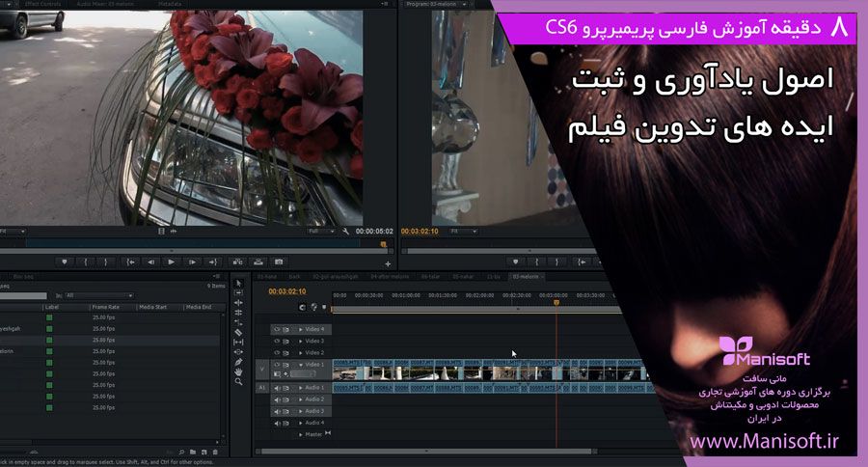Click the Insert button in Source monitor
This screenshot has width=868, height=467.
pos(237,262)
